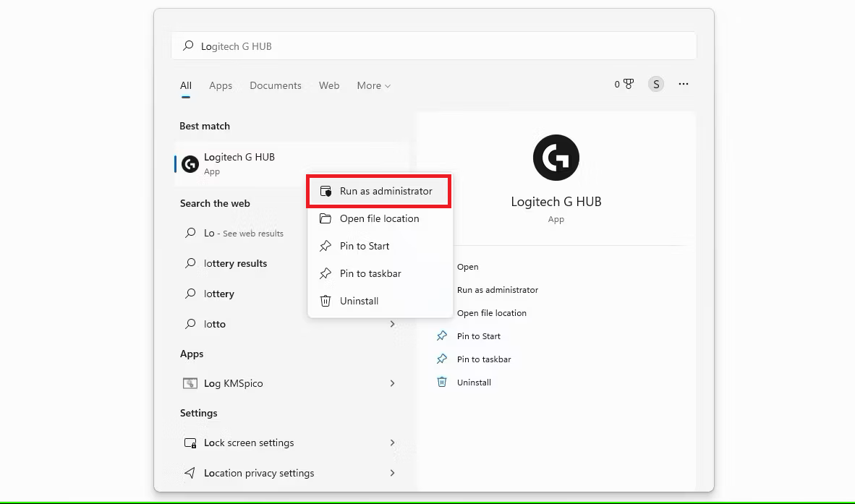Open the three-dot options menu

tap(683, 85)
